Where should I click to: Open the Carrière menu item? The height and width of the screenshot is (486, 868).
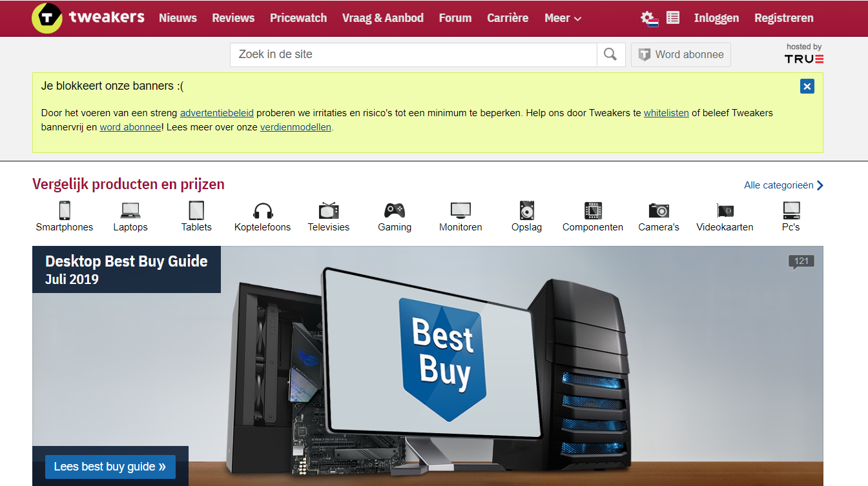pyautogui.click(x=508, y=18)
